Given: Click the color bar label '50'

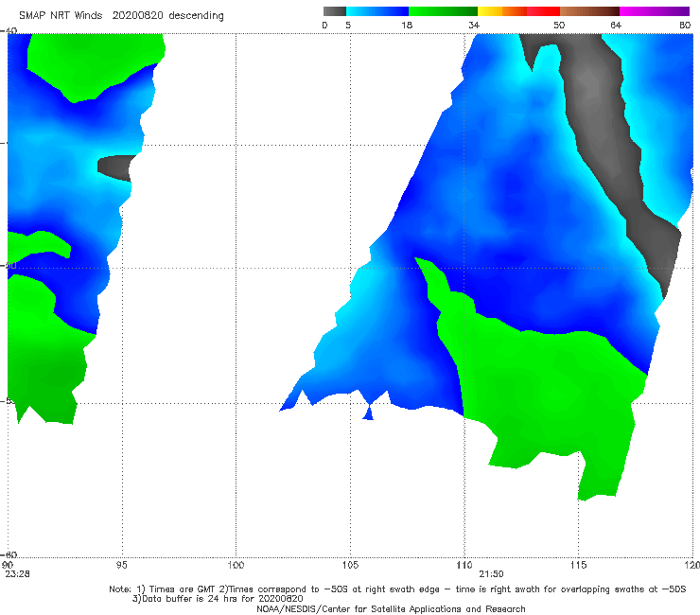Looking at the screenshot, I should click(x=559, y=25).
